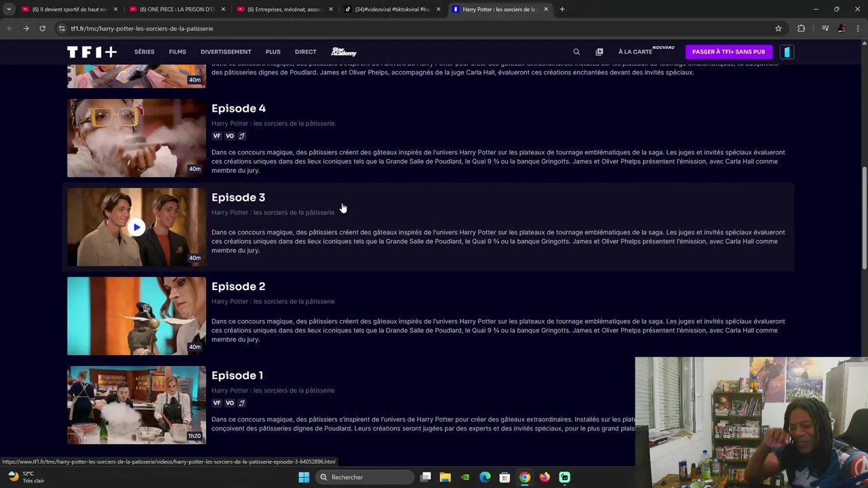
Task: Close the ONE PIECE tab
Action: point(222,9)
